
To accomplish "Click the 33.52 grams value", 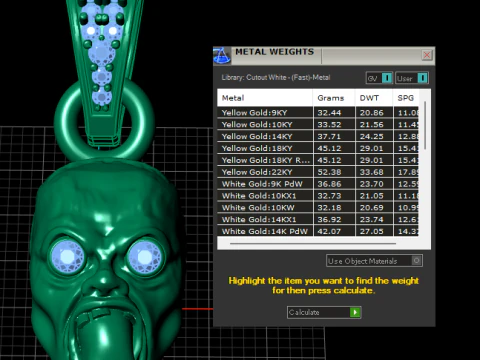I will (x=329, y=125).
